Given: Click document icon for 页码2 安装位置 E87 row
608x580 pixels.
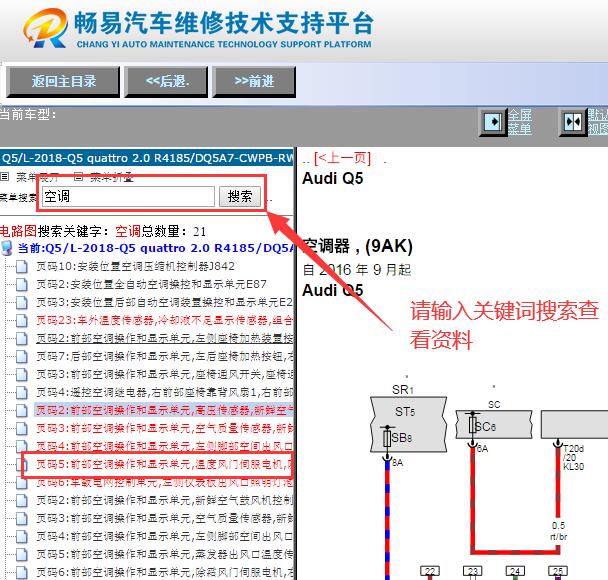Looking at the screenshot, I should click(x=22, y=285).
